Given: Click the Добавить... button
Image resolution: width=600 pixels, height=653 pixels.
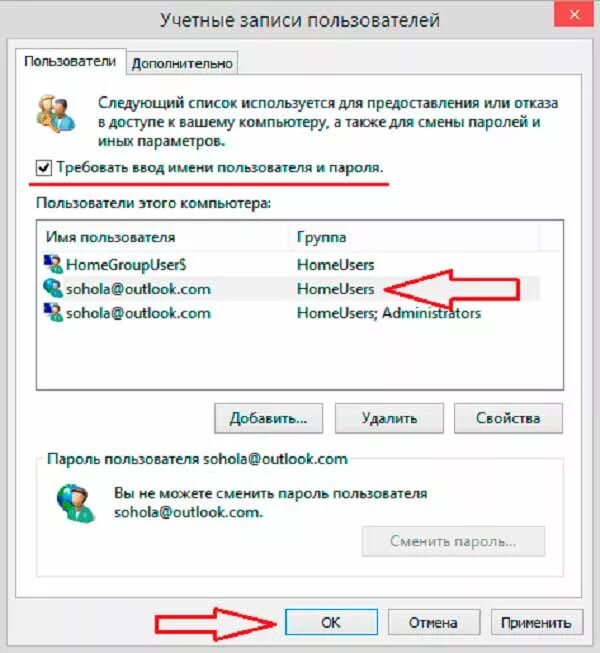Looking at the screenshot, I should point(269,418).
